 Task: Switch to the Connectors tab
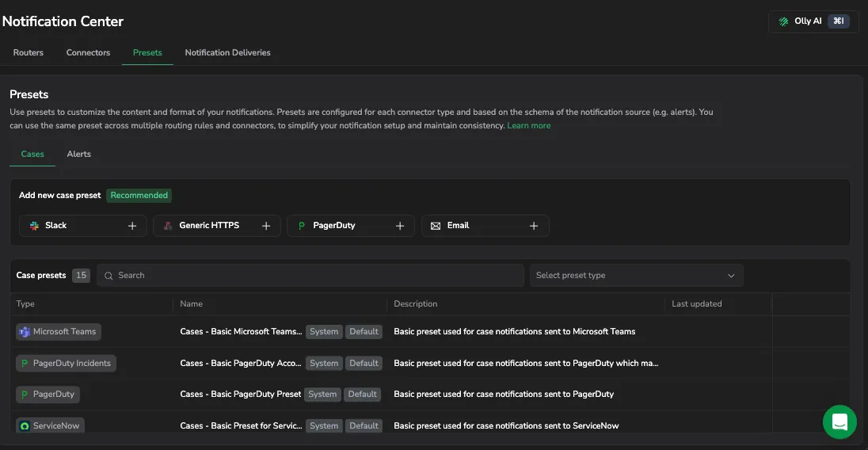click(88, 52)
